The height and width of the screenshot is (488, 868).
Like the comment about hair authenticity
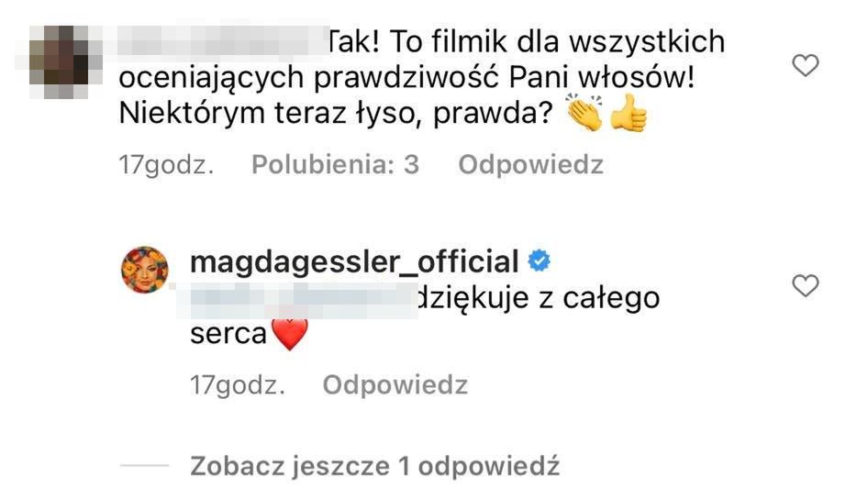tap(805, 65)
